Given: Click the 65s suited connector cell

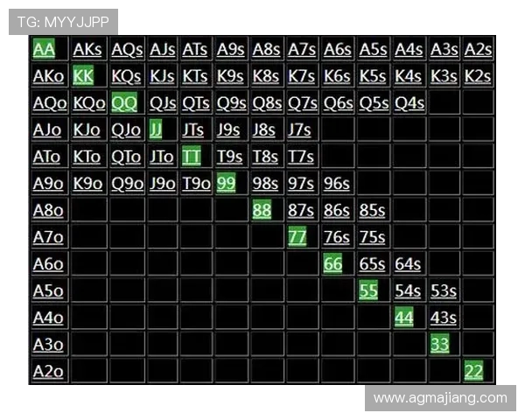Looking at the screenshot, I should pos(372,264).
